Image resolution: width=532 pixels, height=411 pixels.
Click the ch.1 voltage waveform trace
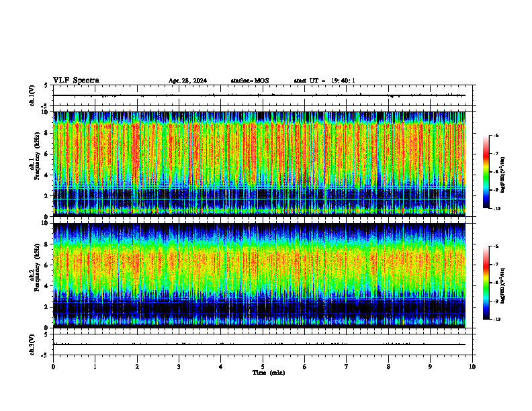pyautogui.click(x=259, y=95)
